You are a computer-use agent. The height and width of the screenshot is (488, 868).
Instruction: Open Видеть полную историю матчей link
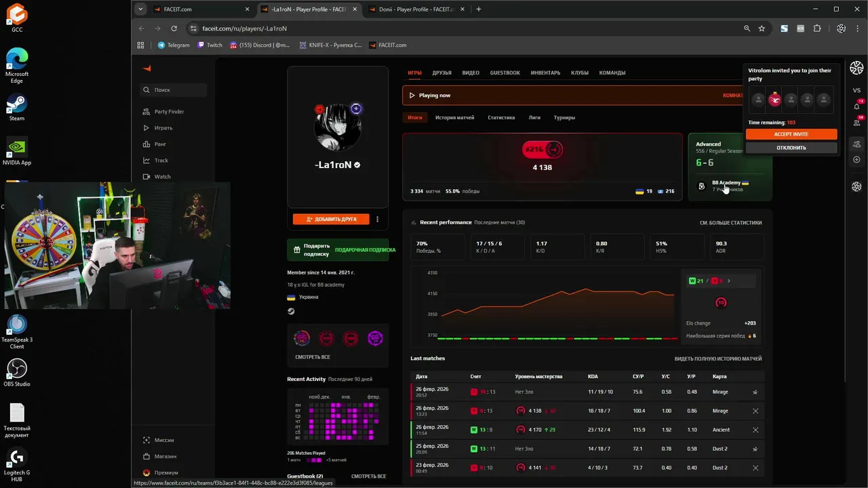click(x=718, y=359)
